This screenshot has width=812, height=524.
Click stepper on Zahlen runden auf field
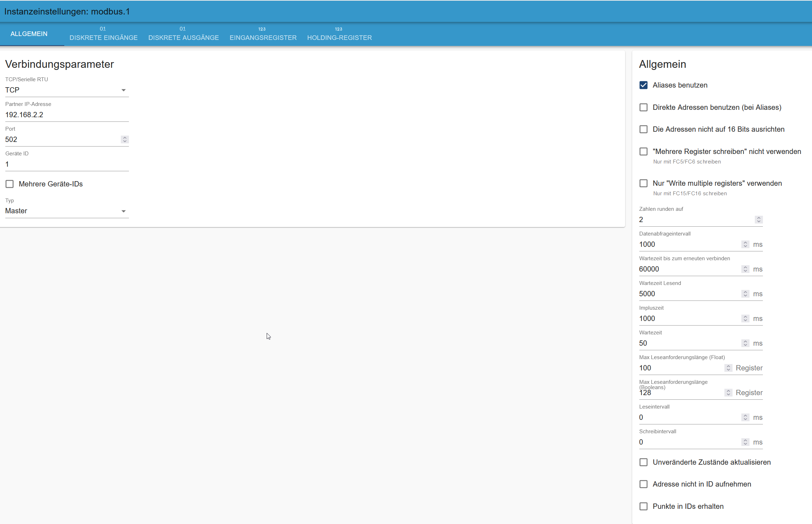(758, 220)
